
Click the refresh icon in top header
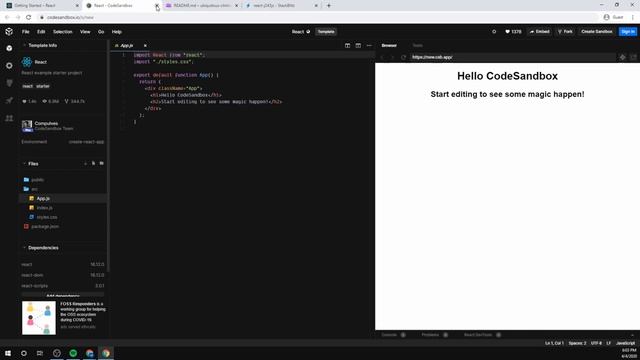(494, 31)
